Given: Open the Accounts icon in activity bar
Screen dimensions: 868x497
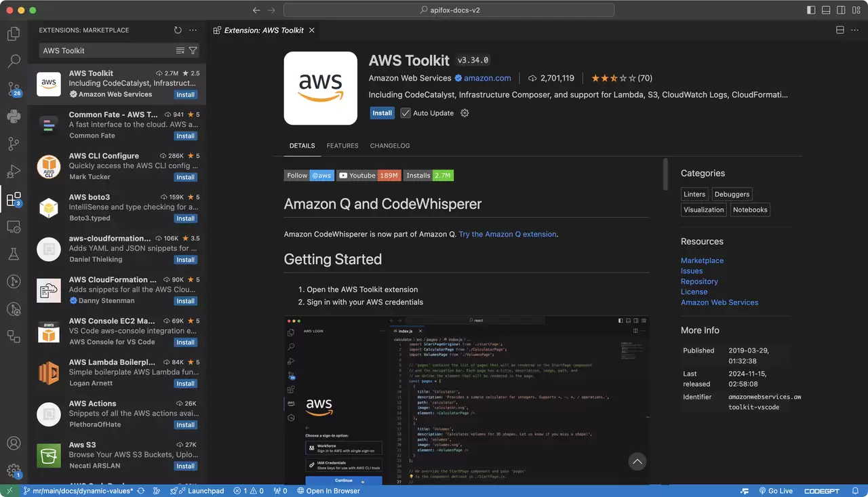Looking at the screenshot, I should click(x=14, y=443).
